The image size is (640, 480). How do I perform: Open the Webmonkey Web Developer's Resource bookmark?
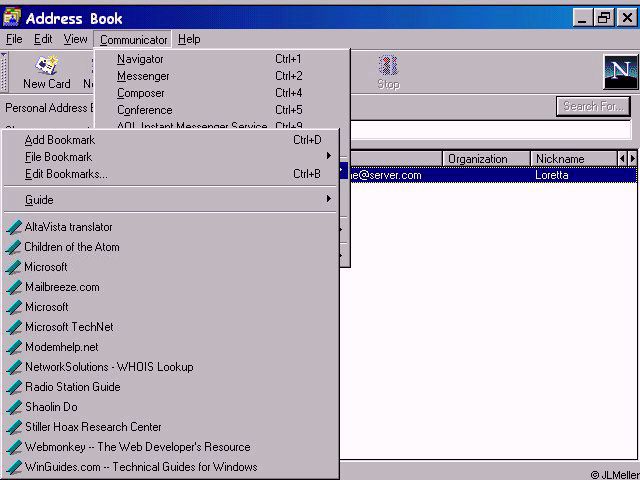(x=171, y=447)
